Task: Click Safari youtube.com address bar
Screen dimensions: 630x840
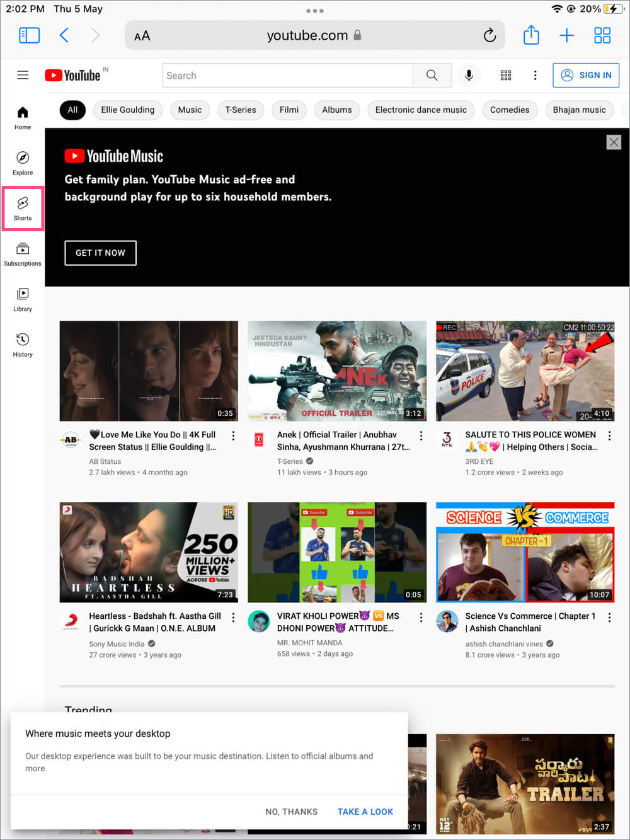Action: point(315,35)
